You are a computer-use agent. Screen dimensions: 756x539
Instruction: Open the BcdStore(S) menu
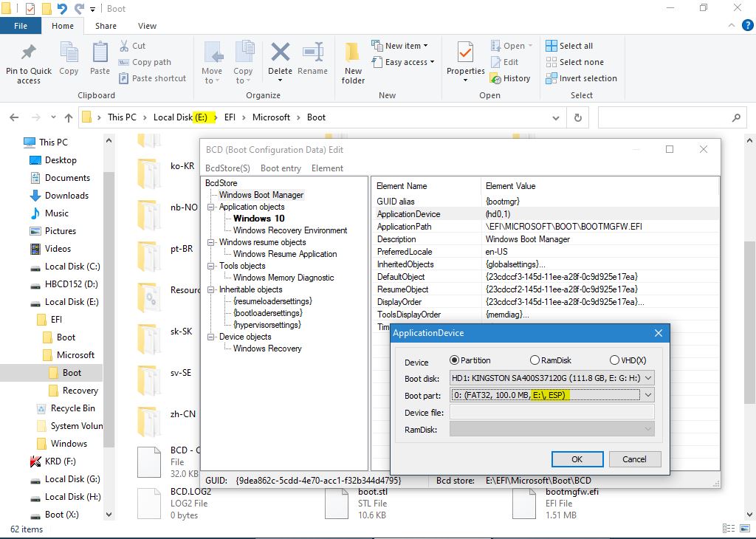(227, 168)
